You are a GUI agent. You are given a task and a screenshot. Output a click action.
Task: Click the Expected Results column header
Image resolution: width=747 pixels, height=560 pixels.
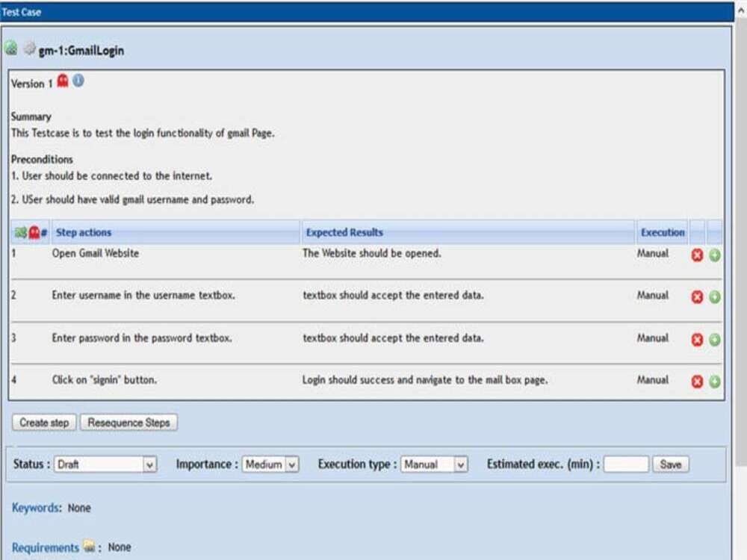(468, 232)
